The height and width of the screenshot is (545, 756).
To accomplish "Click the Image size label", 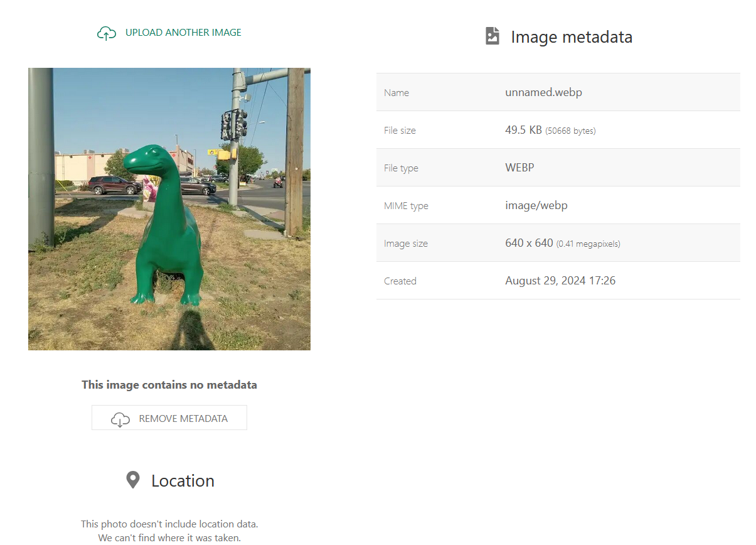I will coord(406,244).
